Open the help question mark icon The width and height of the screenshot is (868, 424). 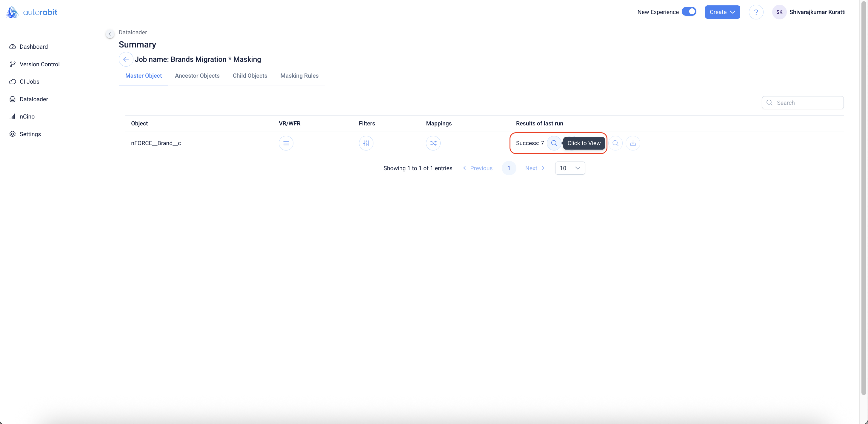[x=756, y=12]
